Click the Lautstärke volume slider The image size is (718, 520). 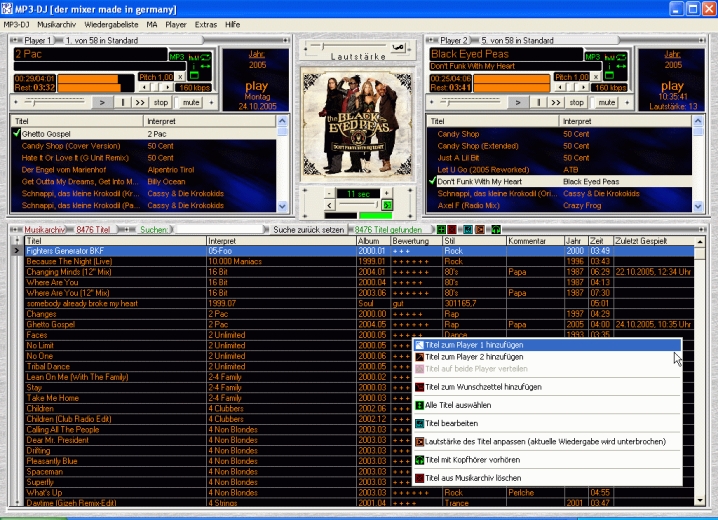358,47
